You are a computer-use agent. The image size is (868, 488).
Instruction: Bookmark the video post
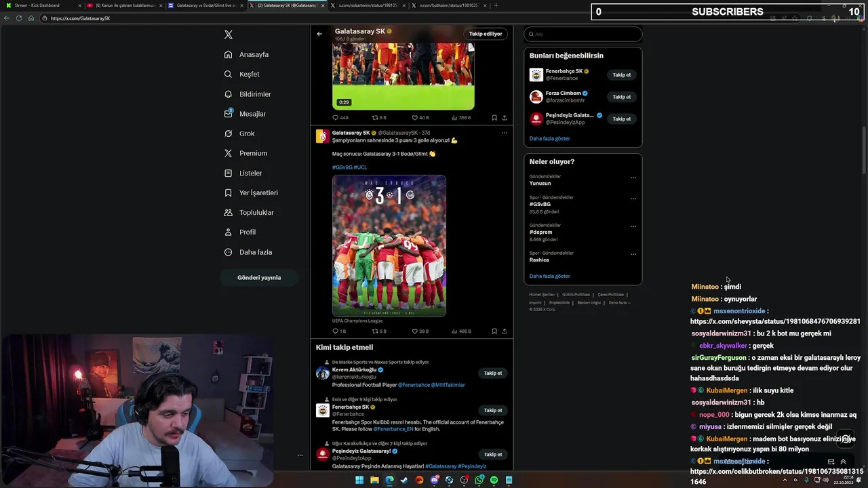[x=494, y=118]
